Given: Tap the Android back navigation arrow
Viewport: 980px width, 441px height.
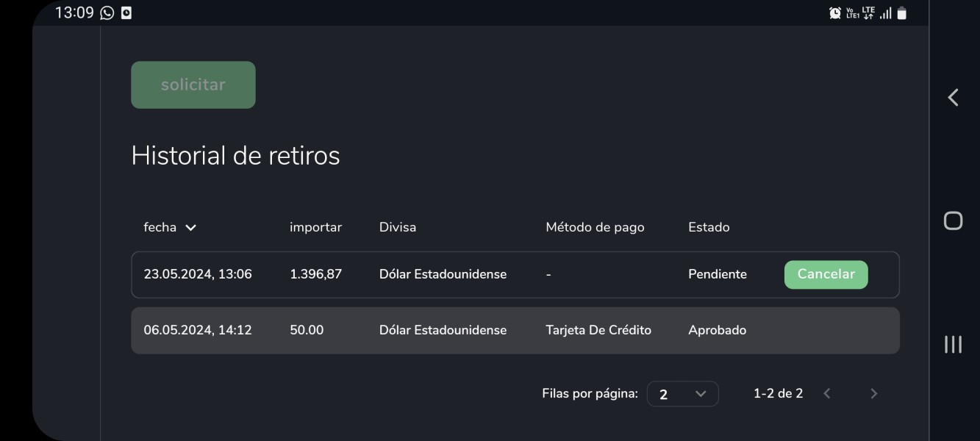Looking at the screenshot, I should click(953, 97).
